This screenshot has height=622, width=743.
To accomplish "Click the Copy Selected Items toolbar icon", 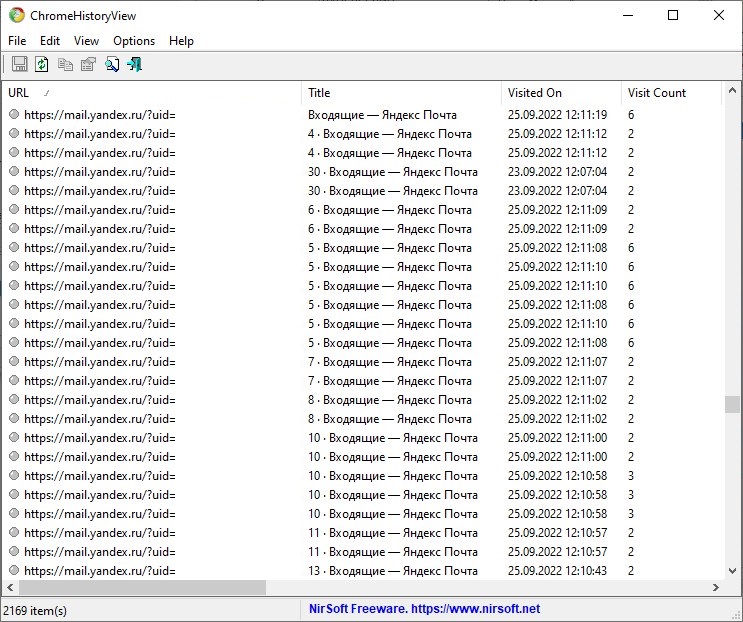I will (x=65, y=65).
